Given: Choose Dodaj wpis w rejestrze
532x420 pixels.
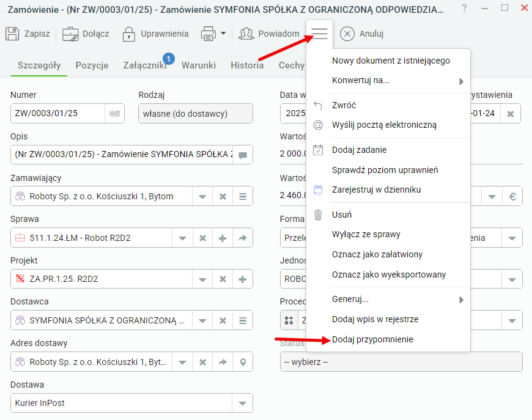Looking at the screenshot, I should [x=388, y=320].
